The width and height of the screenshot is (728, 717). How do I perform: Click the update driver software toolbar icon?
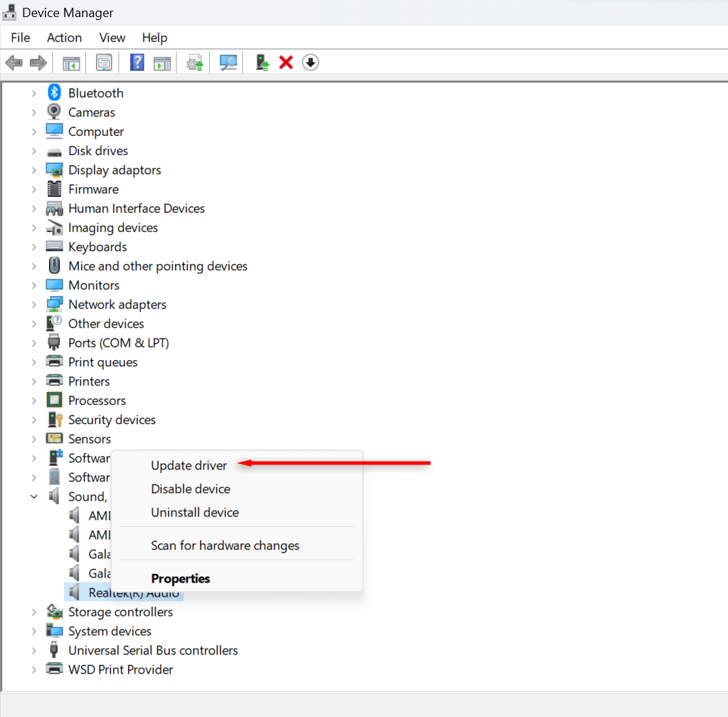click(195, 63)
